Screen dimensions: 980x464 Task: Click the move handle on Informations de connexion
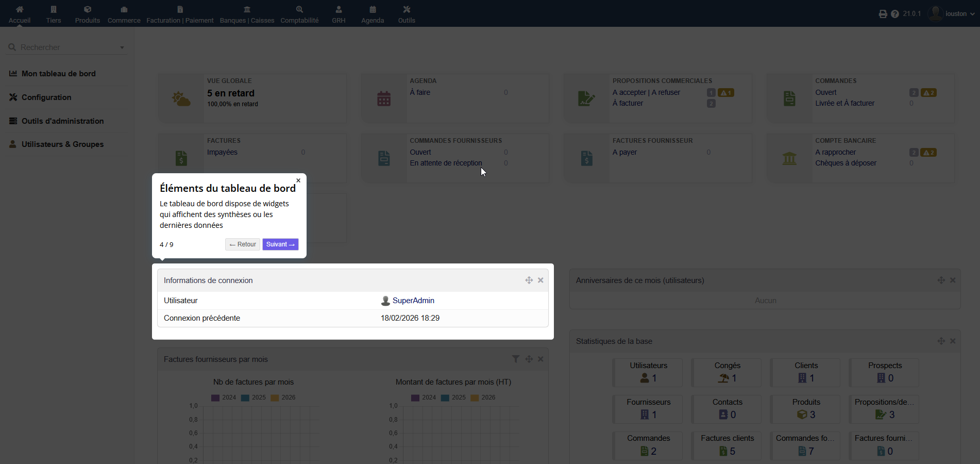point(529,280)
